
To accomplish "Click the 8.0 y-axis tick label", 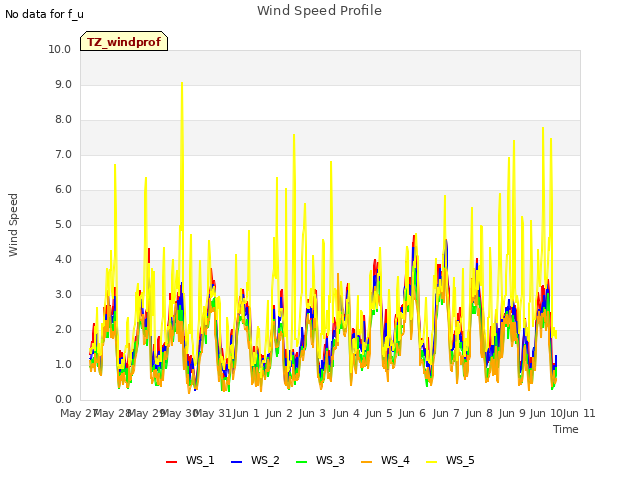I will 63,120.
